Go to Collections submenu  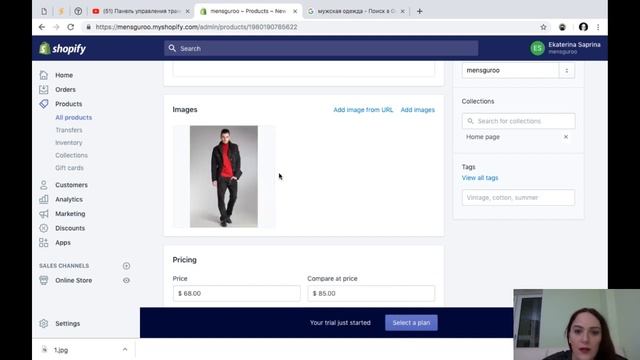click(71, 155)
